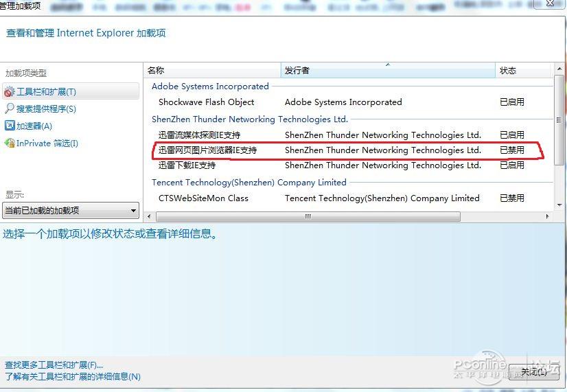Sort by the 名称 column header

(x=213, y=70)
